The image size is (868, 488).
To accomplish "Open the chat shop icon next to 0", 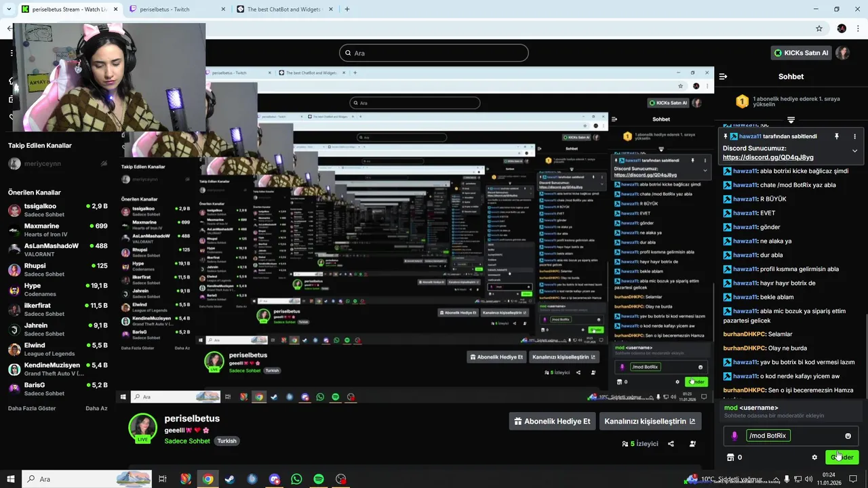I will click(730, 457).
